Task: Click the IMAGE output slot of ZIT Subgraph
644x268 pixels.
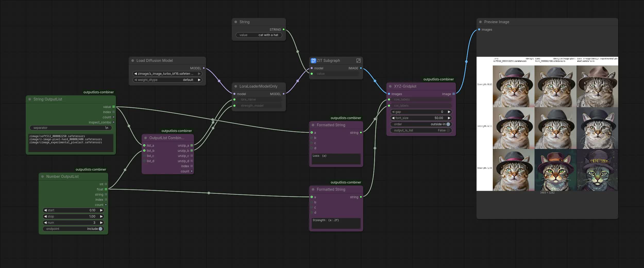Action: pos(361,68)
